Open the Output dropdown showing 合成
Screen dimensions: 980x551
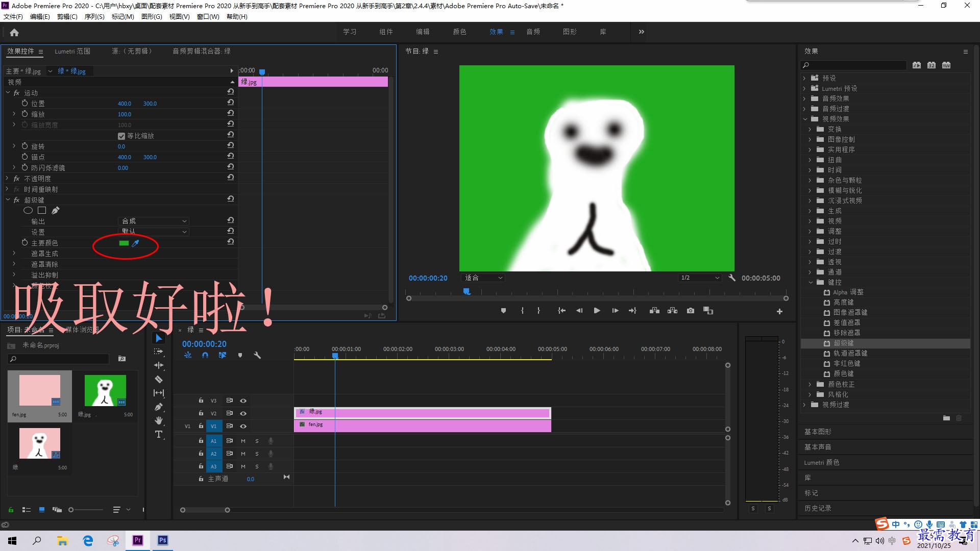(x=153, y=221)
